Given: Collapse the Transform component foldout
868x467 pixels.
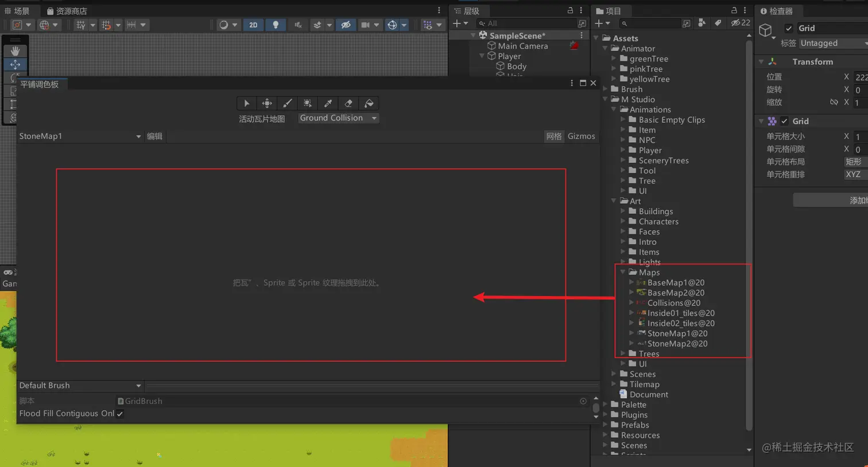Looking at the screenshot, I should tap(761, 62).
